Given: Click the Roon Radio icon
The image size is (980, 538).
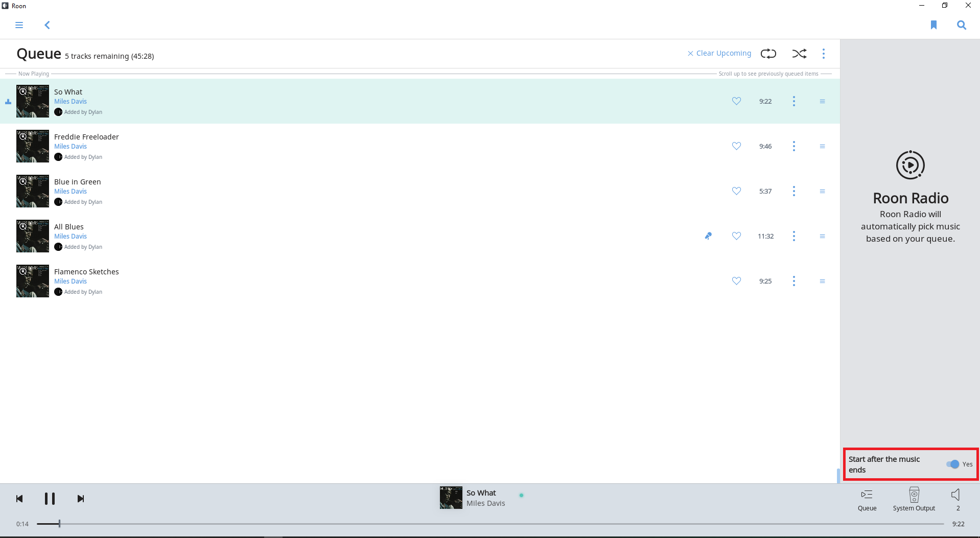Looking at the screenshot, I should tap(911, 165).
